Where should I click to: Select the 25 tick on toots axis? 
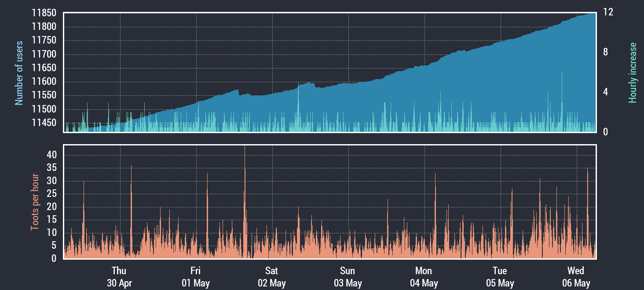point(52,194)
